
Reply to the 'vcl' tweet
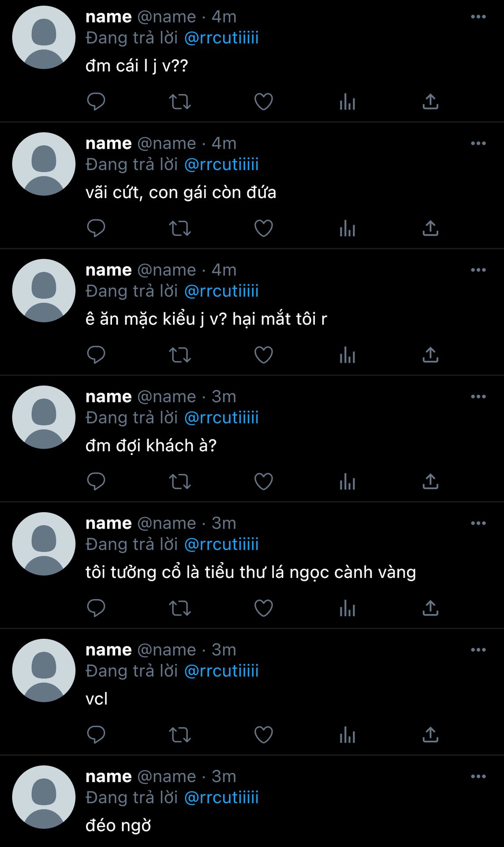click(96, 735)
